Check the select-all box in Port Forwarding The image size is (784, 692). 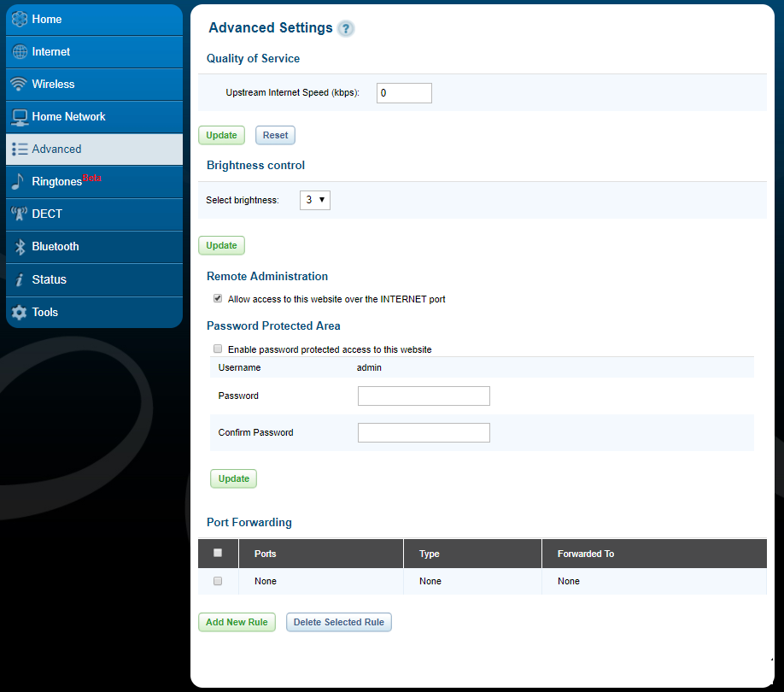(x=218, y=553)
